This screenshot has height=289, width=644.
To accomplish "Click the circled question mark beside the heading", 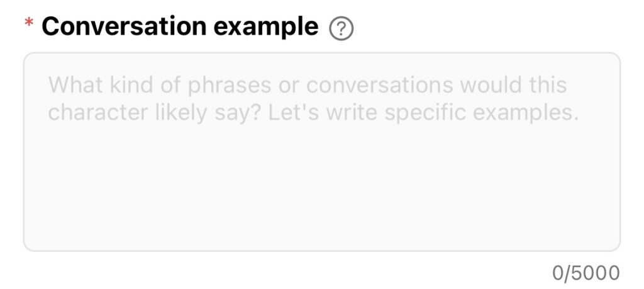I will click(341, 29).
